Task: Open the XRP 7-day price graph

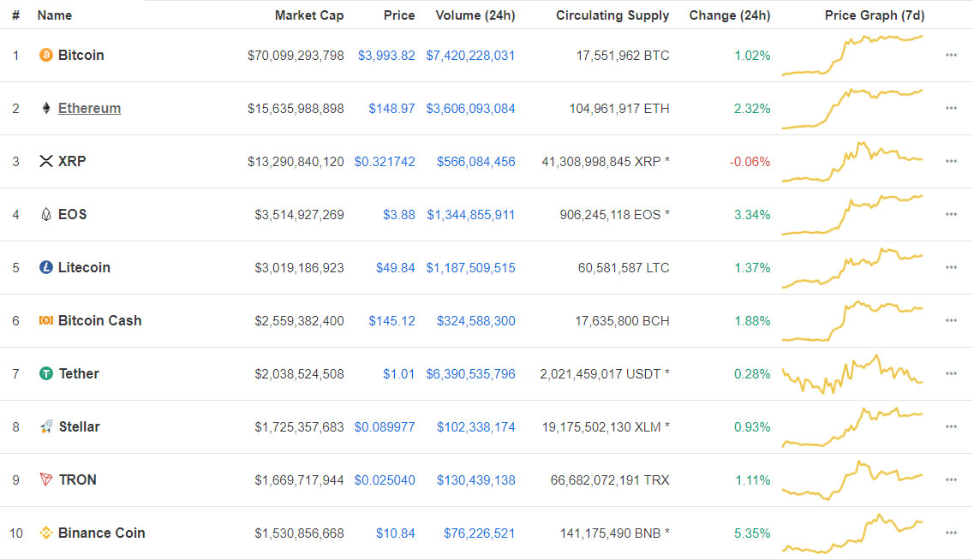Action: tap(852, 162)
